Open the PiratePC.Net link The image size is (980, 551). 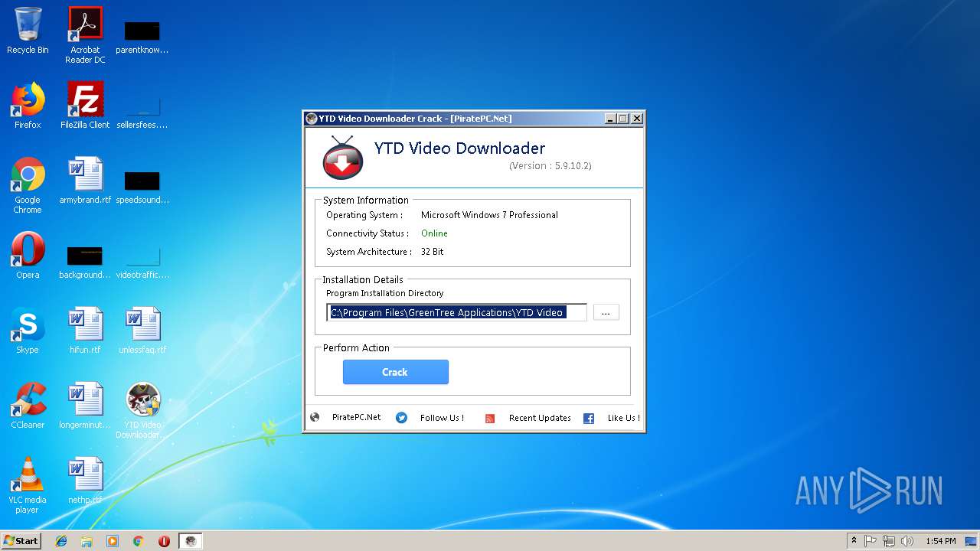356,418
